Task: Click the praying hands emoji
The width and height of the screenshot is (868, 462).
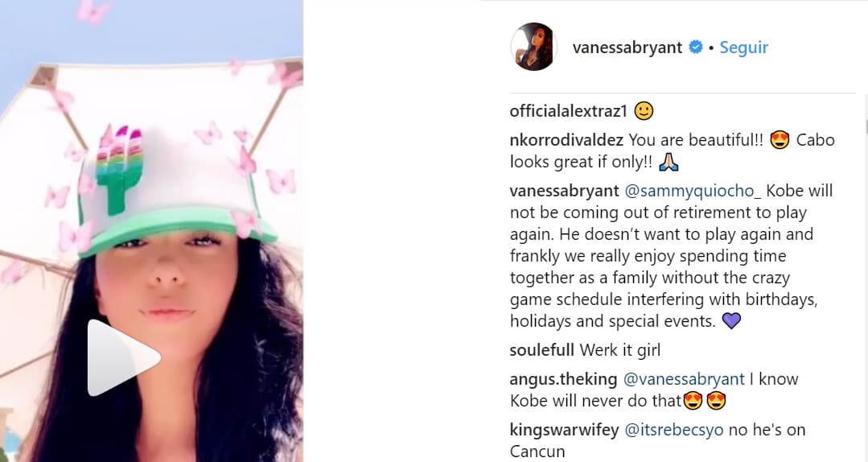Action: click(x=669, y=162)
